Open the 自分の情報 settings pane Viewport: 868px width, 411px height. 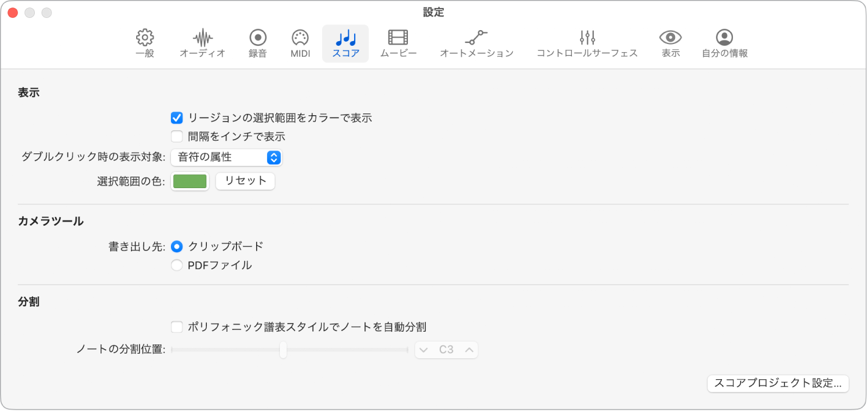(x=724, y=43)
